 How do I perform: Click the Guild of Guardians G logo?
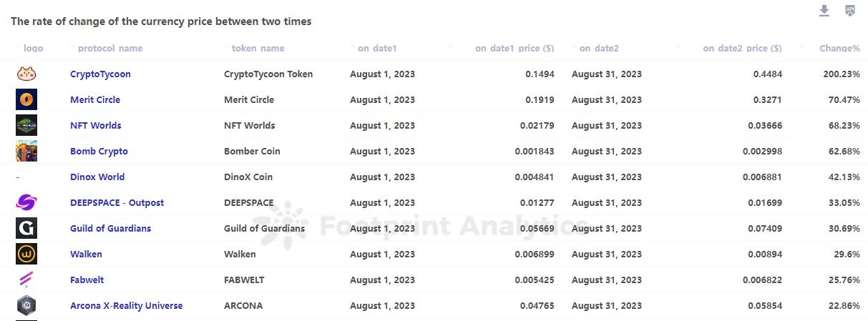(26, 228)
